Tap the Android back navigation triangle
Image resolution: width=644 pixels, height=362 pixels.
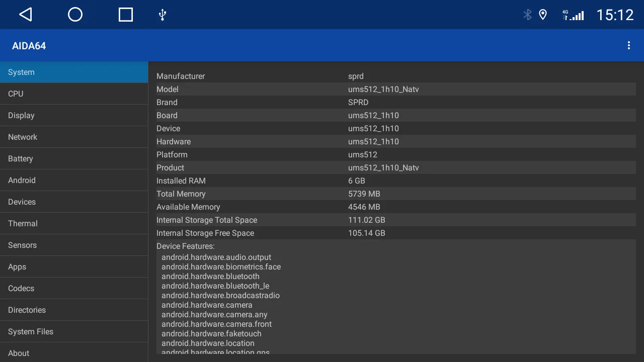pyautogui.click(x=26, y=15)
